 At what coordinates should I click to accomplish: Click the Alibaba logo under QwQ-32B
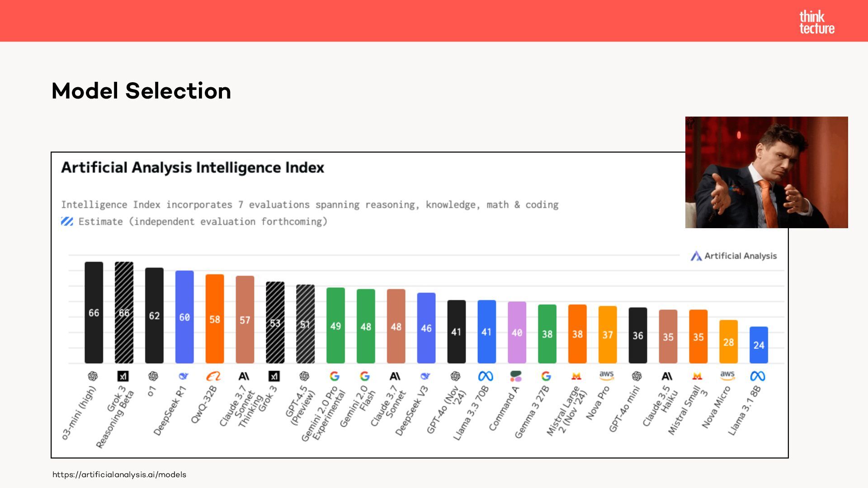[213, 376]
